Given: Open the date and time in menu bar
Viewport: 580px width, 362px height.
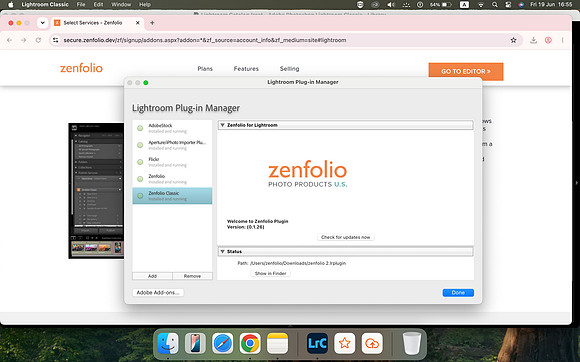Looking at the screenshot, I should tap(551, 4).
